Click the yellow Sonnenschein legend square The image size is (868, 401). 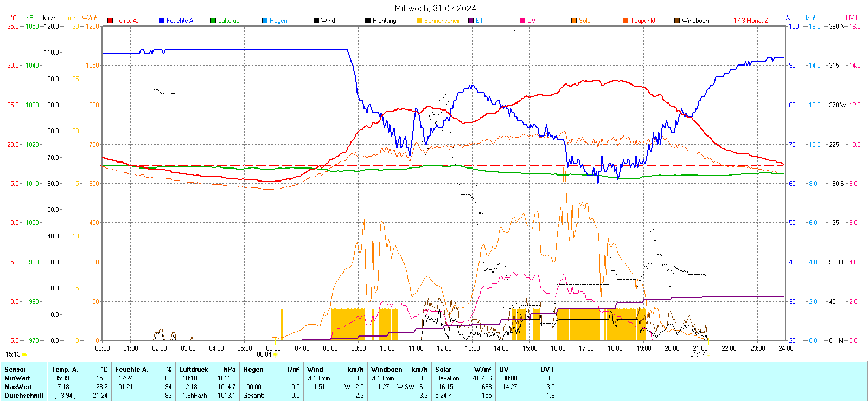(x=419, y=21)
